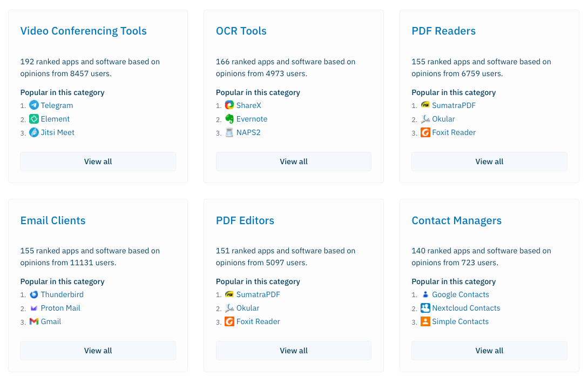Open the Email Clients category heading

[x=53, y=220]
